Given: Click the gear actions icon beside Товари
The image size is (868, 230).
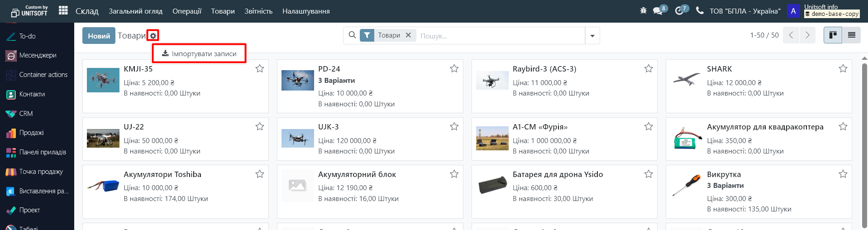Looking at the screenshot, I should pyautogui.click(x=153, y=36).
